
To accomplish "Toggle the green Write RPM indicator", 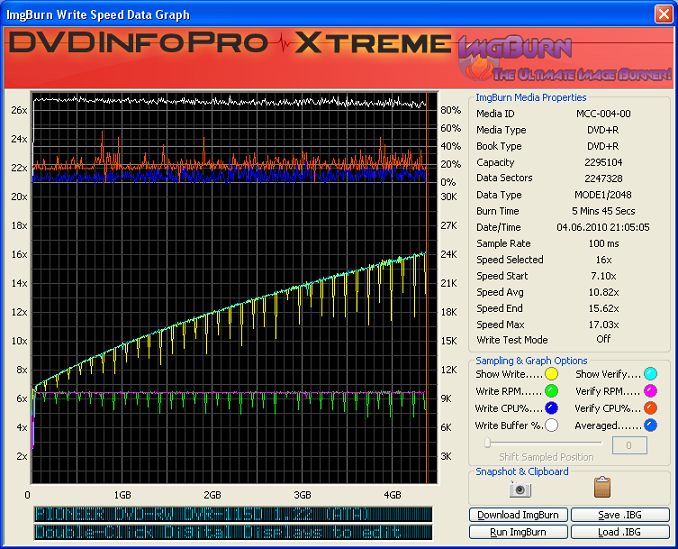I will [551, 391].
